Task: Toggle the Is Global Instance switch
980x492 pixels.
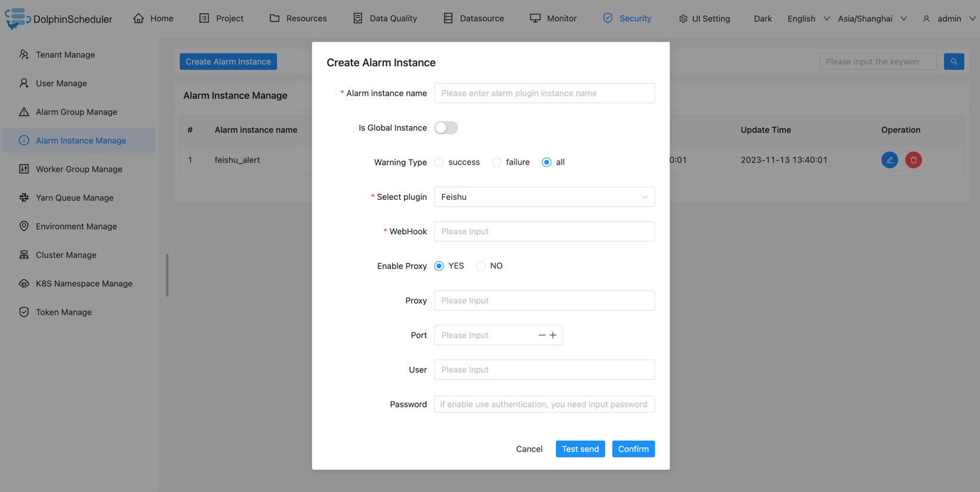Action: click(x=446, y=128)
